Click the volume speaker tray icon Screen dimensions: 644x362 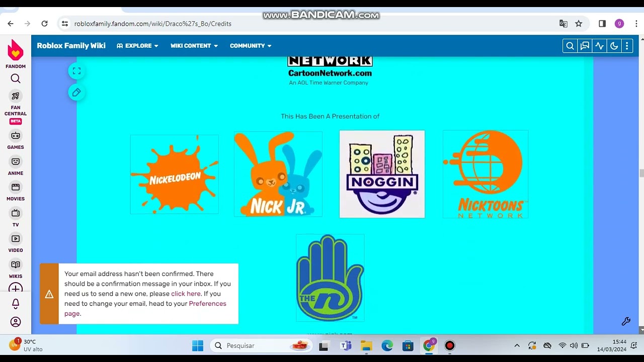(574, 346)
